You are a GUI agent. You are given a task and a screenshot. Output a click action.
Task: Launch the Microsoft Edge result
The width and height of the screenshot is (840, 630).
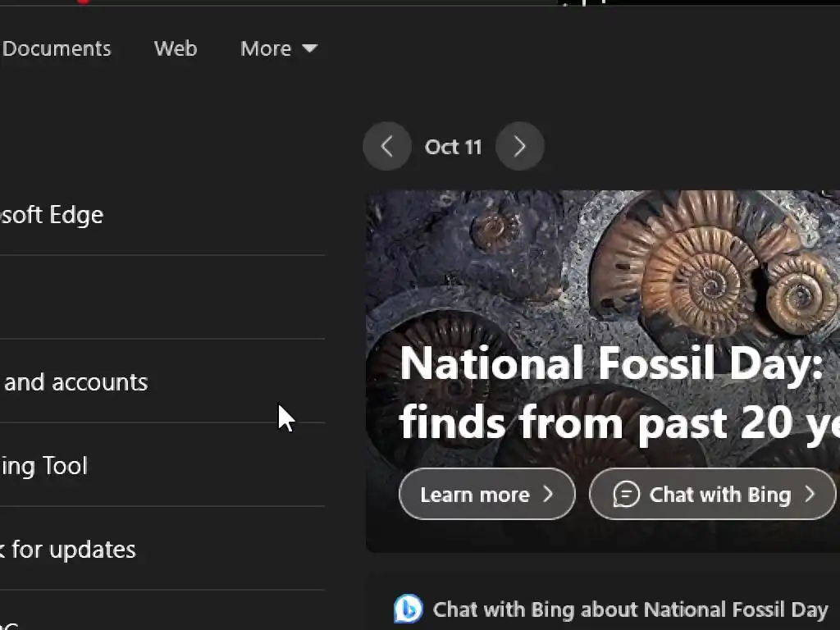(51, 215)
